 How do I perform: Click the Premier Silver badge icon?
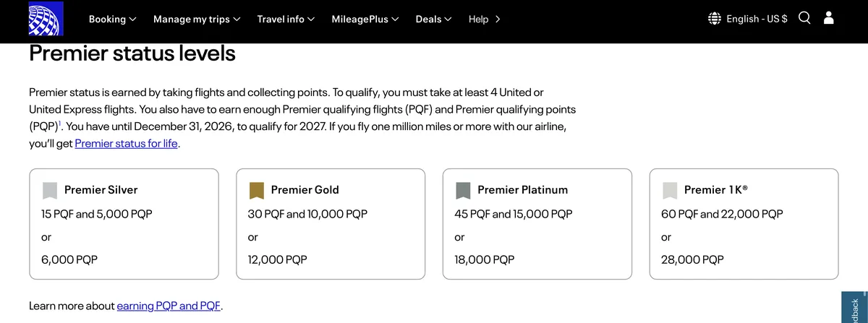tap(50, 190)
